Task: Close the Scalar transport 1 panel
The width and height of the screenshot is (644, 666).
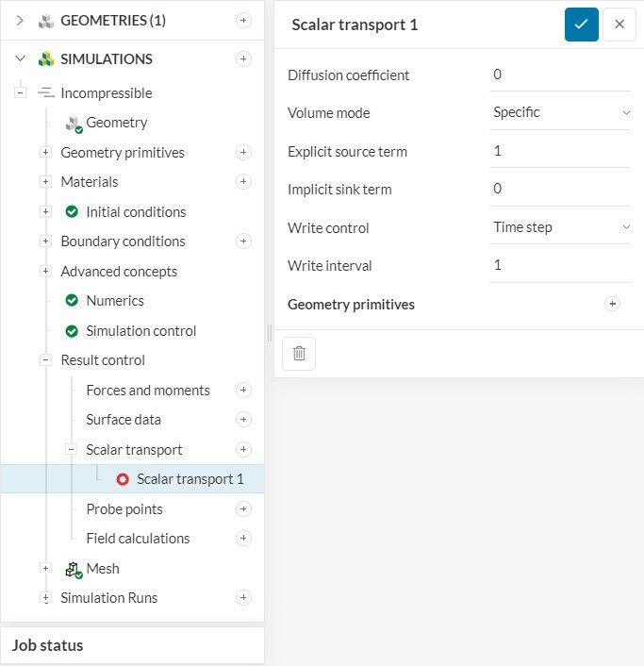Action: point(619,25)
